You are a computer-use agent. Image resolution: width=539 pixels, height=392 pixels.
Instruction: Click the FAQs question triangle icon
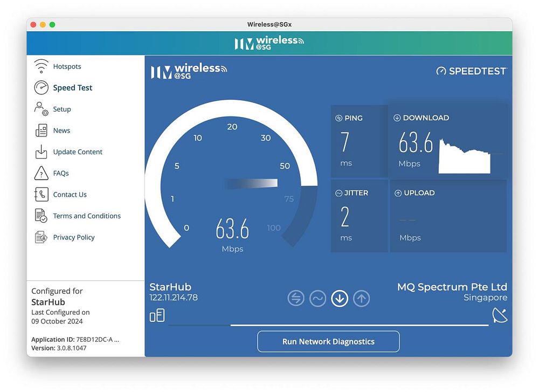(42, 173)
